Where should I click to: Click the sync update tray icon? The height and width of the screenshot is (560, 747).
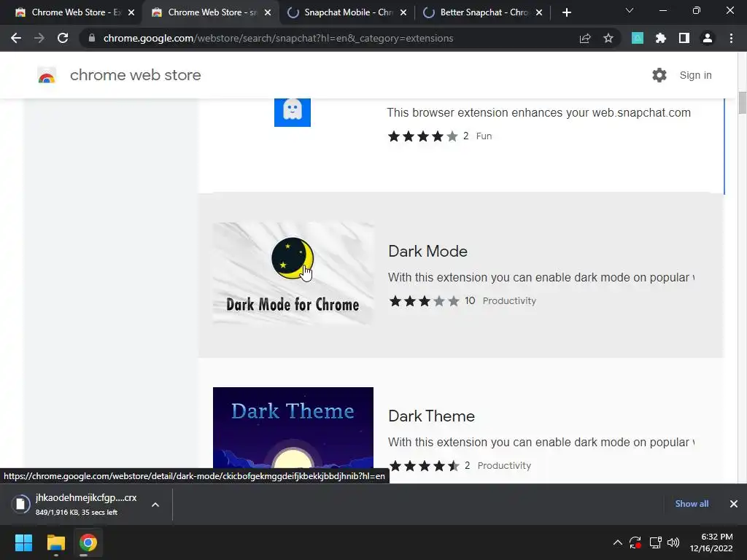635,542
